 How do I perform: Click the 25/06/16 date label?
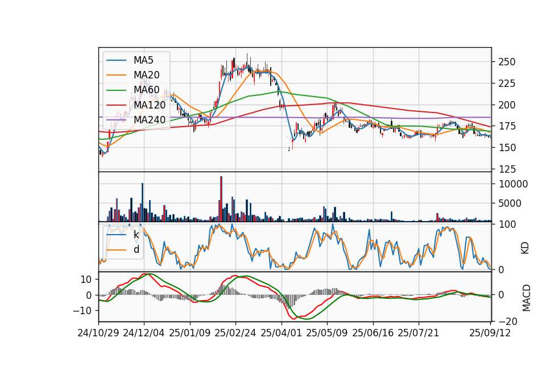tap(373, 333)
